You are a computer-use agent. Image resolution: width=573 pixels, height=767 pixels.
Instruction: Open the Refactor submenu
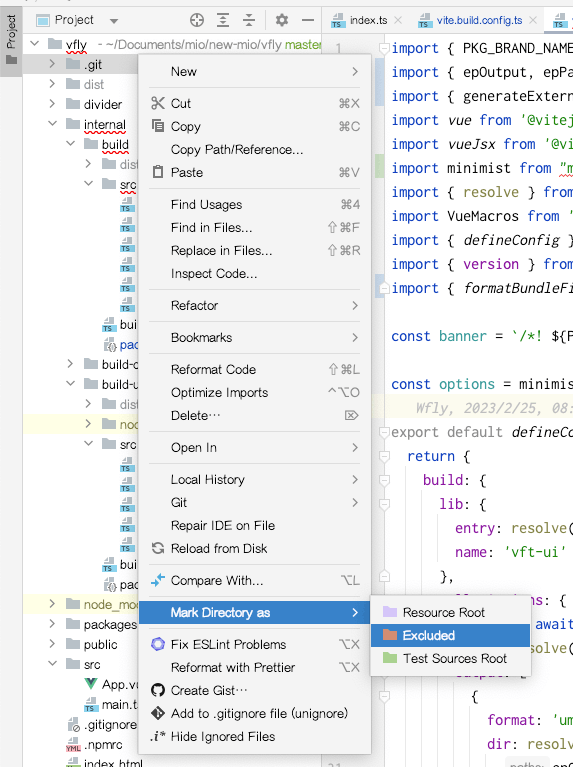coord(254,305)
